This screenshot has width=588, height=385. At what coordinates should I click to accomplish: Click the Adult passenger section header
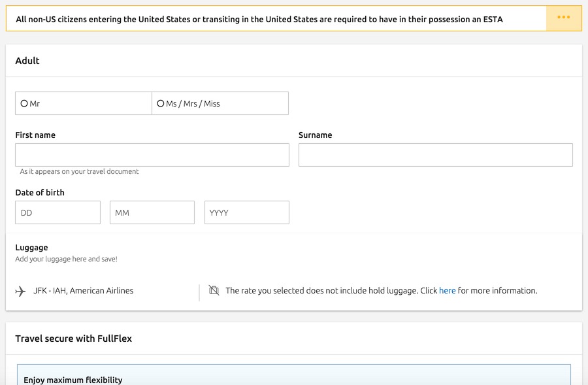pyautogui.click(x=27, y=61)
